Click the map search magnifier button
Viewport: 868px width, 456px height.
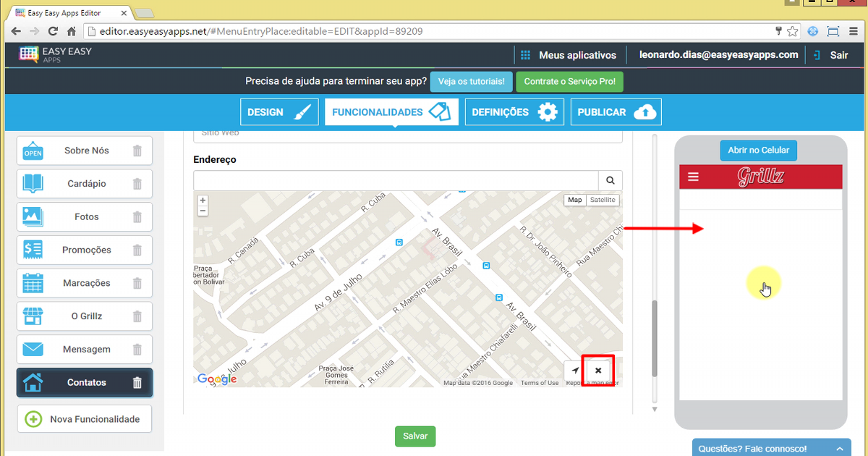tap(610, 181)
